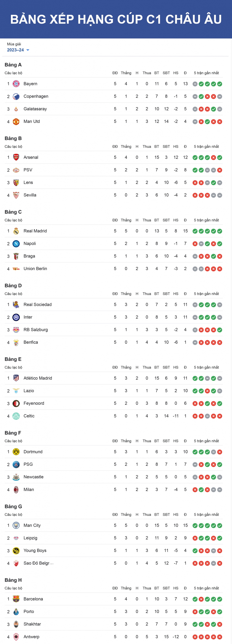Select the Sao Đỏ Belgrade row
Image resolution: width=232 pixels, height=644 pixels.
(x=113, y=563)
